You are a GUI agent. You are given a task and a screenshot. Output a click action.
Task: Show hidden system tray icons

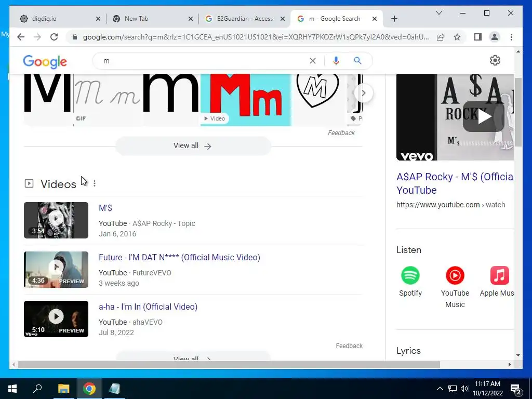pyautogui.click(x=440, y=389)
